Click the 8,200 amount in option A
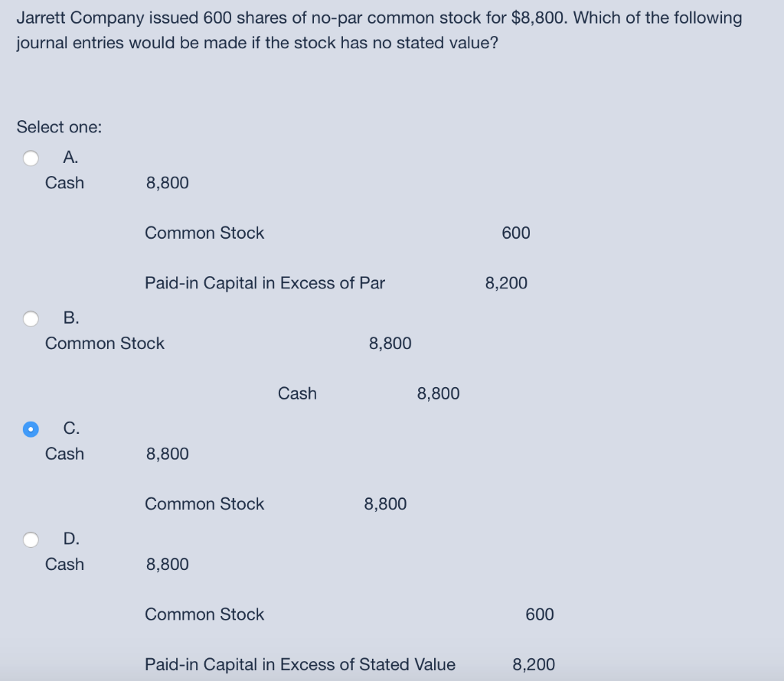This screenshot has height=681, width=784. (506, 282)
